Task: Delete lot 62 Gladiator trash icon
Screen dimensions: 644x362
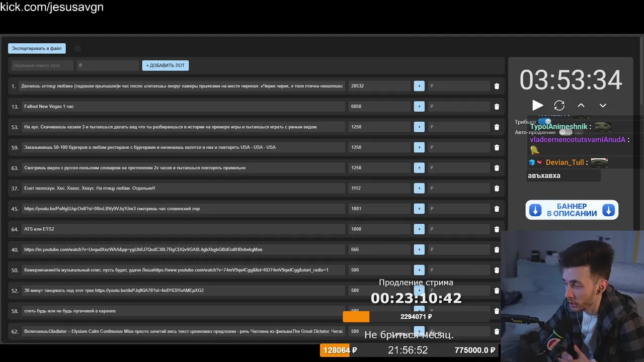Action: pos(497,331)
